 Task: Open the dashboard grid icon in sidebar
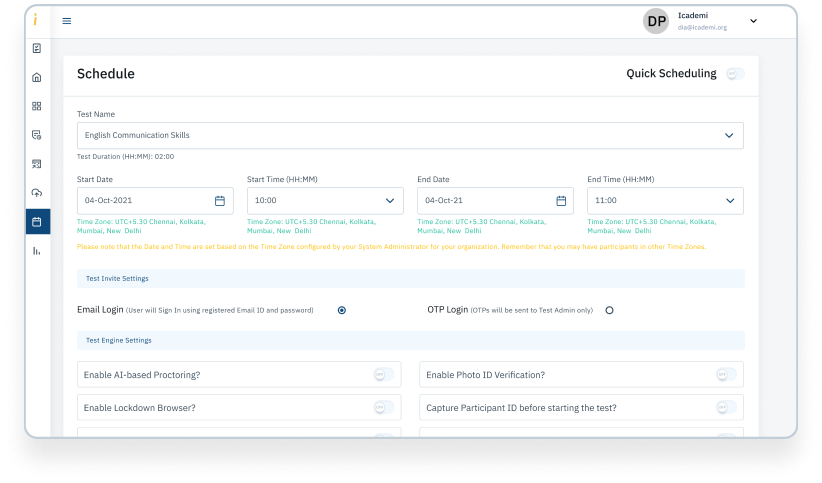pyautogui.click(x=37, y=106)
